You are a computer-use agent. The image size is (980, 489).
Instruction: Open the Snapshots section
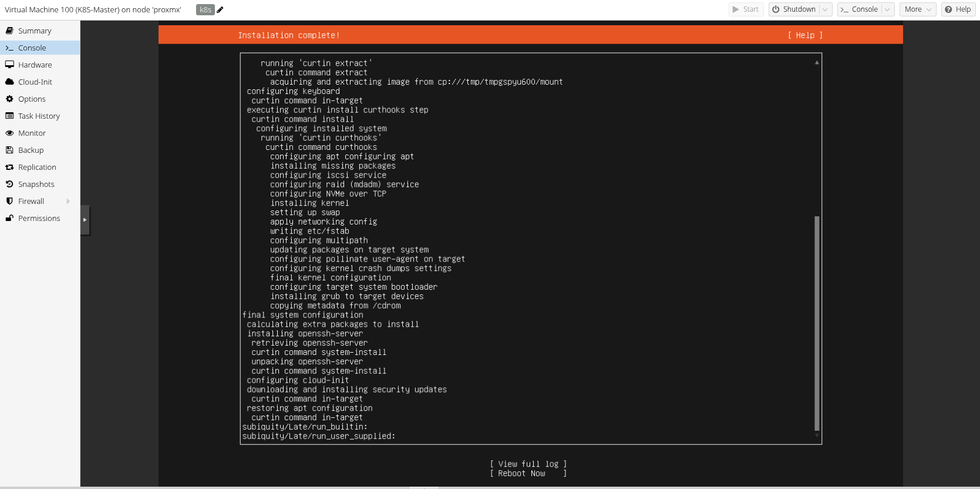point(40,184)
